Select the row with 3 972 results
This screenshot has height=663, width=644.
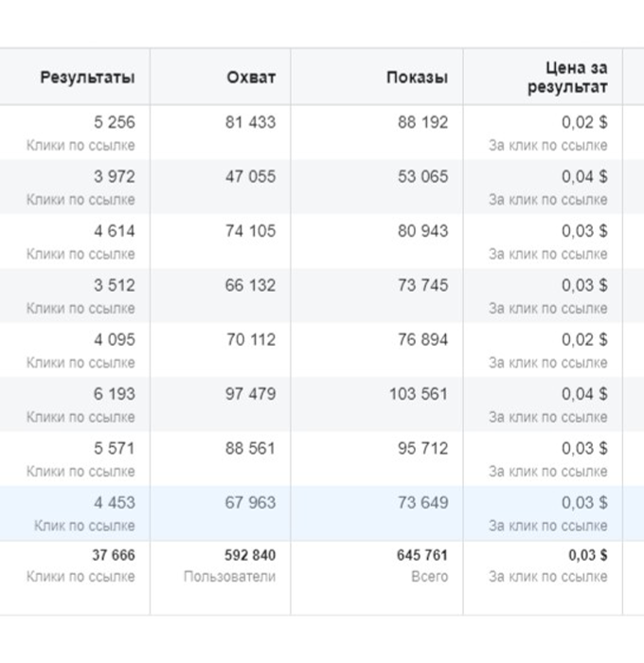pos(322,187)
